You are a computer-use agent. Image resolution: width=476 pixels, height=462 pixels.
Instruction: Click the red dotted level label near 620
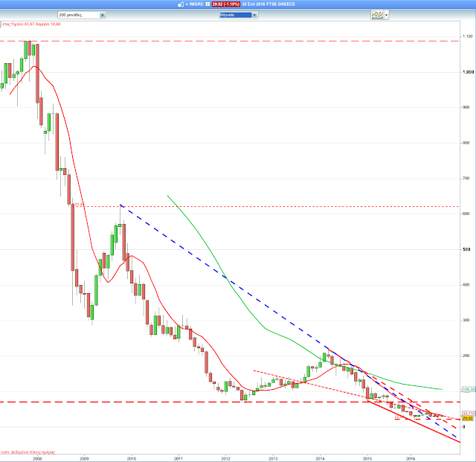(78, 205)
